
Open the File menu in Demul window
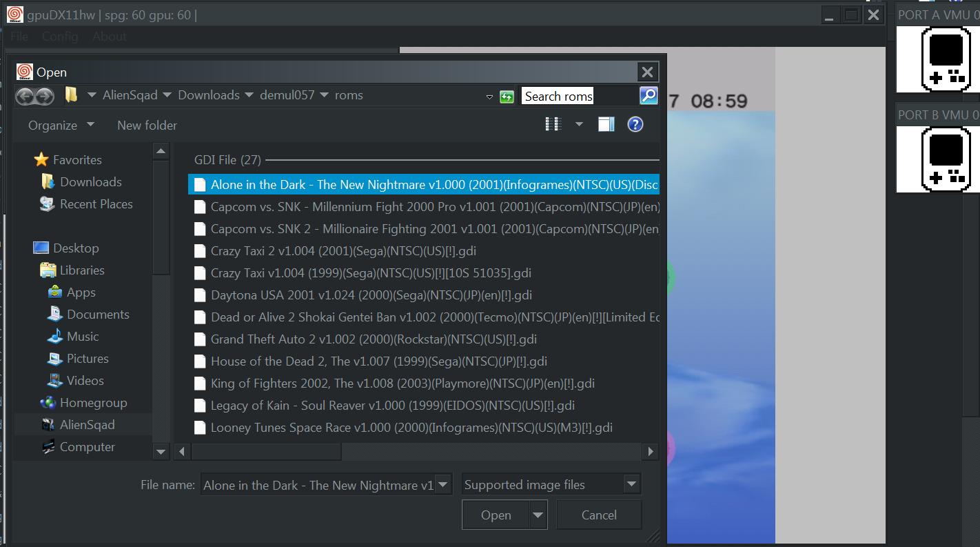(19, 37)
